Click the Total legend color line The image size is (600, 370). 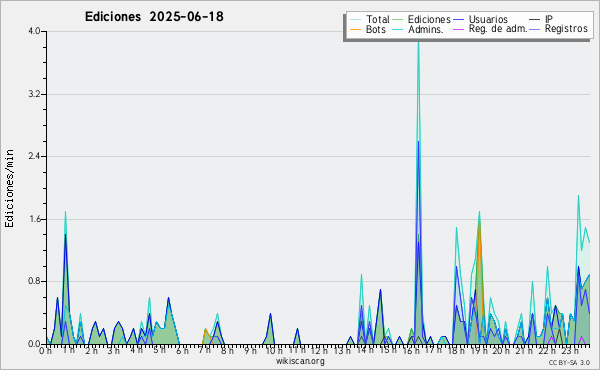pyautogui.click(x=356, y=20)
